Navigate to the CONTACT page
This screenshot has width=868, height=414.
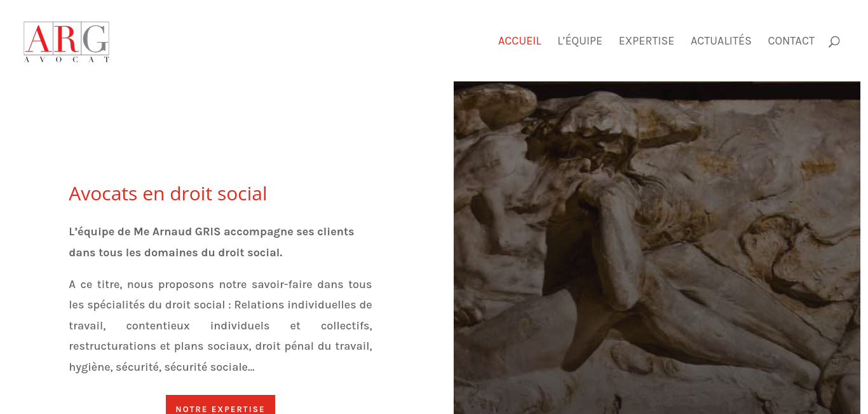791,41
